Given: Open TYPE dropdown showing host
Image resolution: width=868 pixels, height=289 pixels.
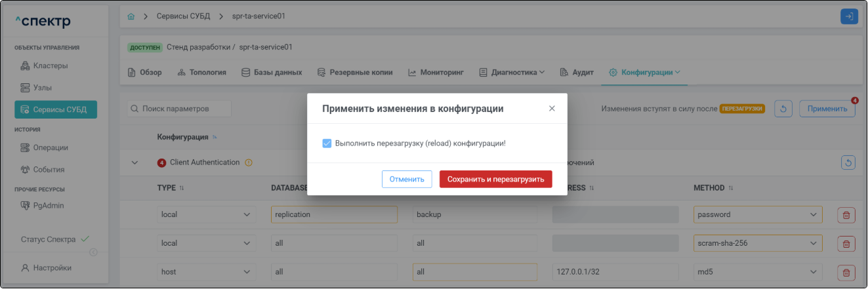Looking at the screenshot, I should pos(206,272).
